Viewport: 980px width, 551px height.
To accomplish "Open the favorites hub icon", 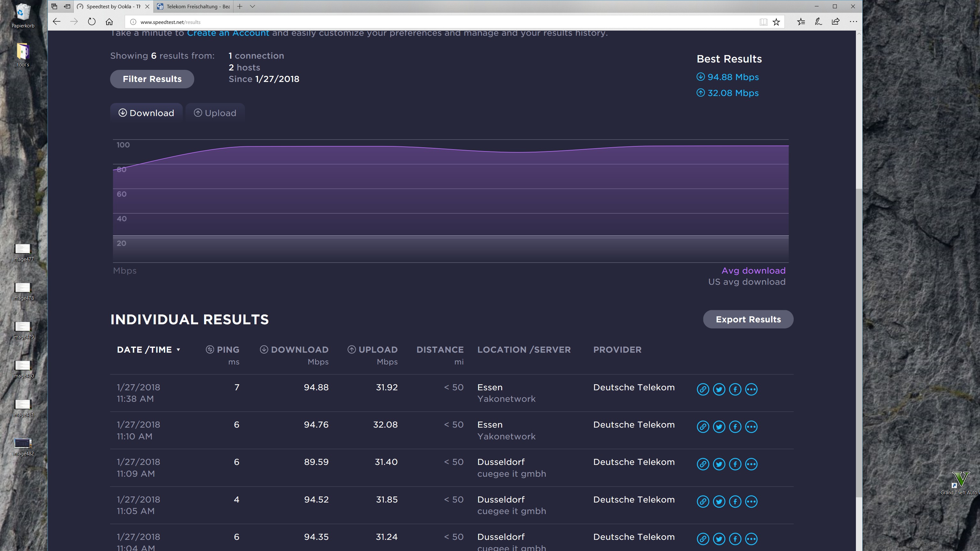I will (801, 22).
